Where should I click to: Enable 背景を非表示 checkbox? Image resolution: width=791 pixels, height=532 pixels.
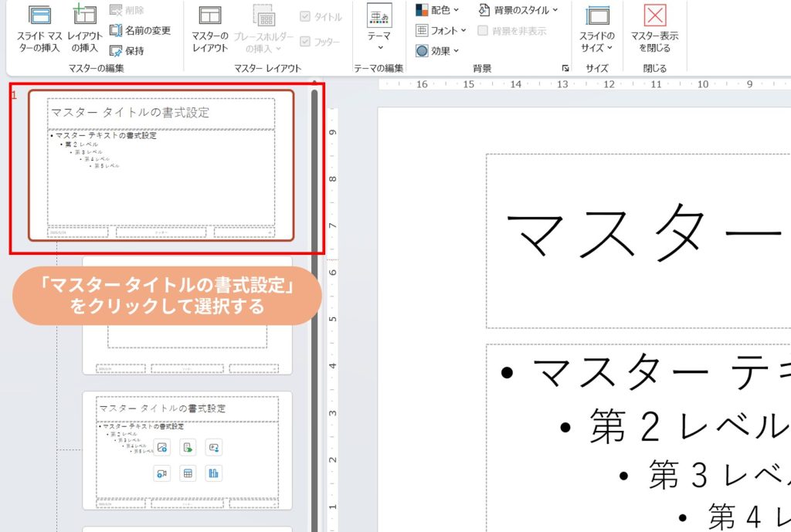[483, 31]
